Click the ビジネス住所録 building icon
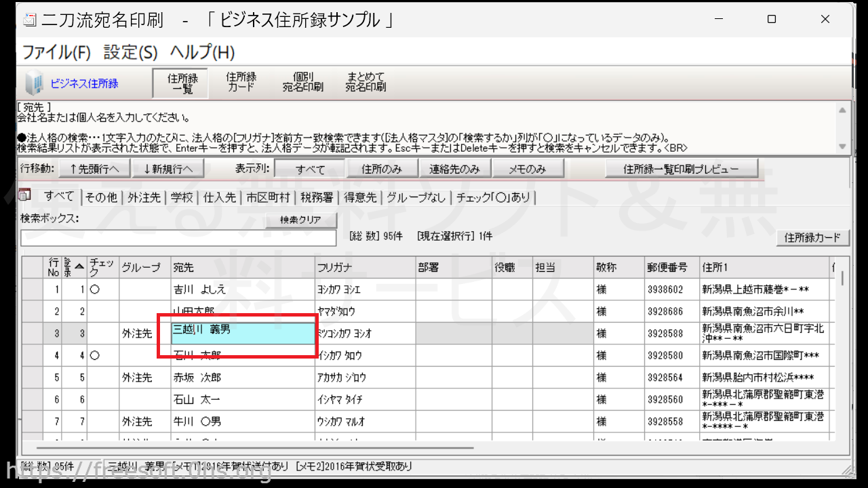Image resolution: width=868 pixels, height=488 pixels. click(x=33, y=83)
